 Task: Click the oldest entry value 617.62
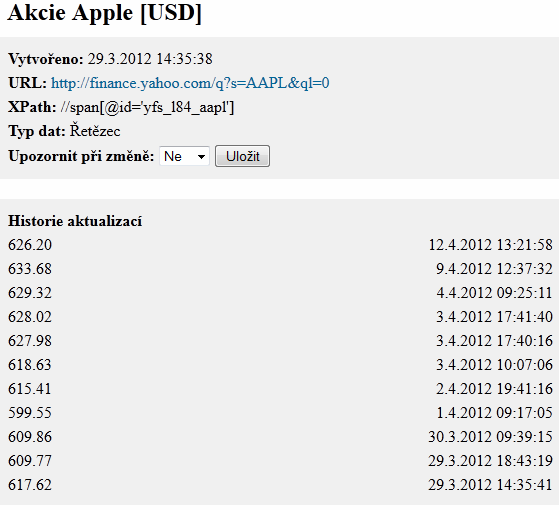click(30, 485)
